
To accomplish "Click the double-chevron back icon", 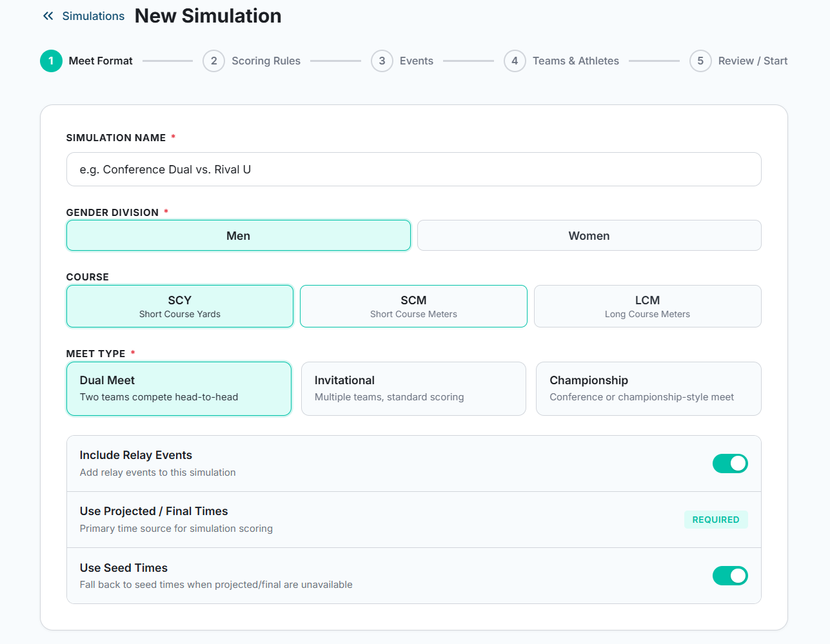I will [47, 15].
